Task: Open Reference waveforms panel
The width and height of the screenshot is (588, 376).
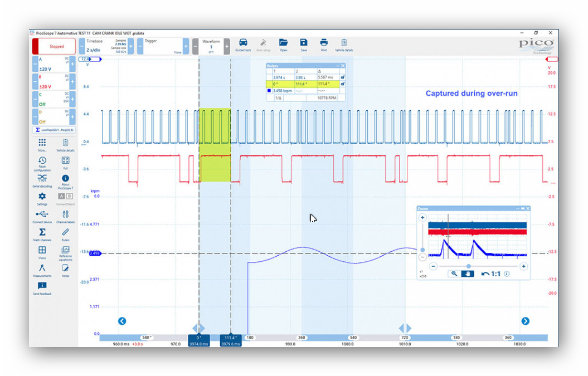Action: [65, 251]
